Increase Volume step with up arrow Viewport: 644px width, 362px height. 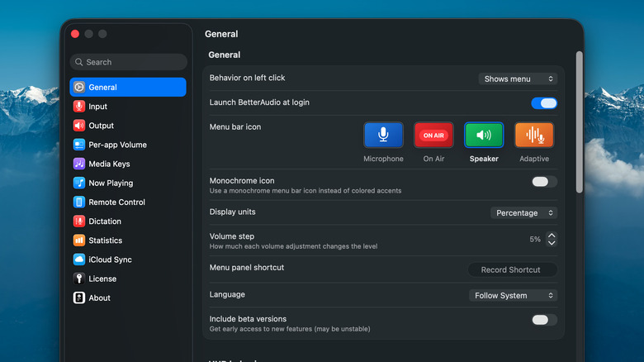pos(552,236)
